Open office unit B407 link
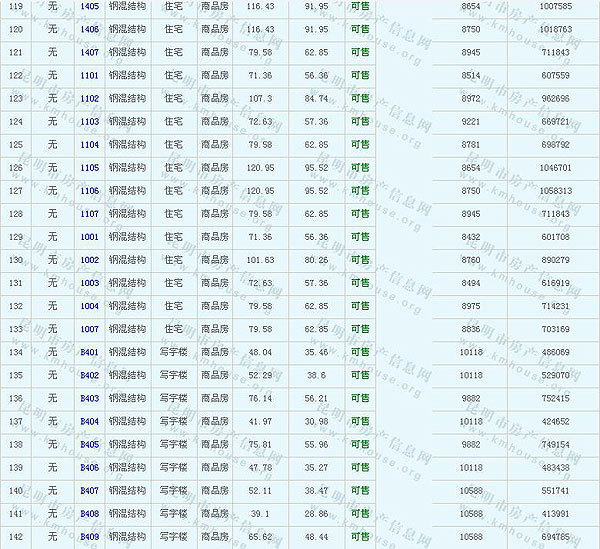The image size is (600, 549). (89, 490)
